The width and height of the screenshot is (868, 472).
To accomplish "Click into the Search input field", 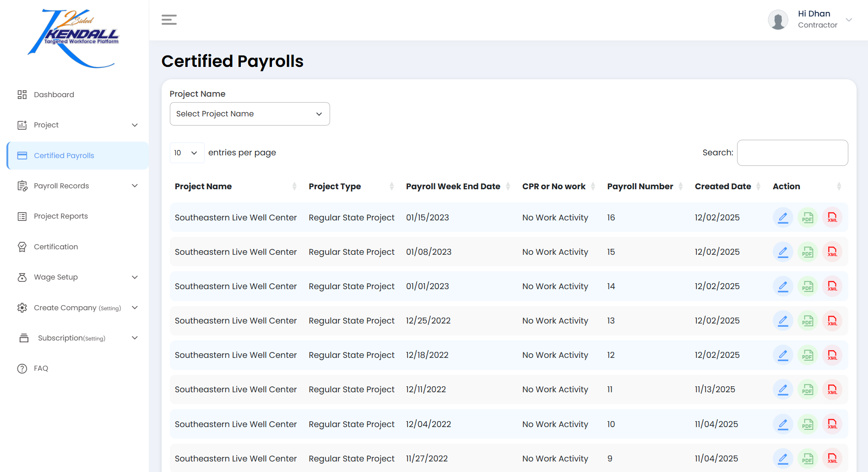I will (x=792, y=153).
